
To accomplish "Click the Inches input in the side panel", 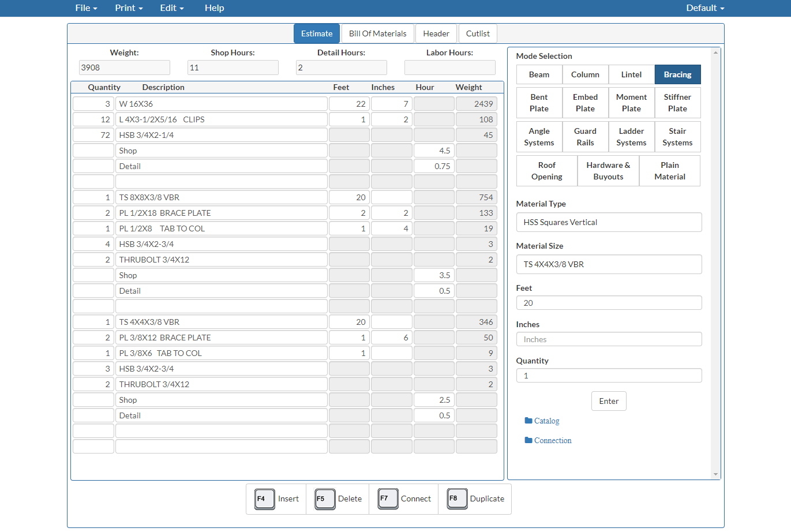I will pos(609,339).
